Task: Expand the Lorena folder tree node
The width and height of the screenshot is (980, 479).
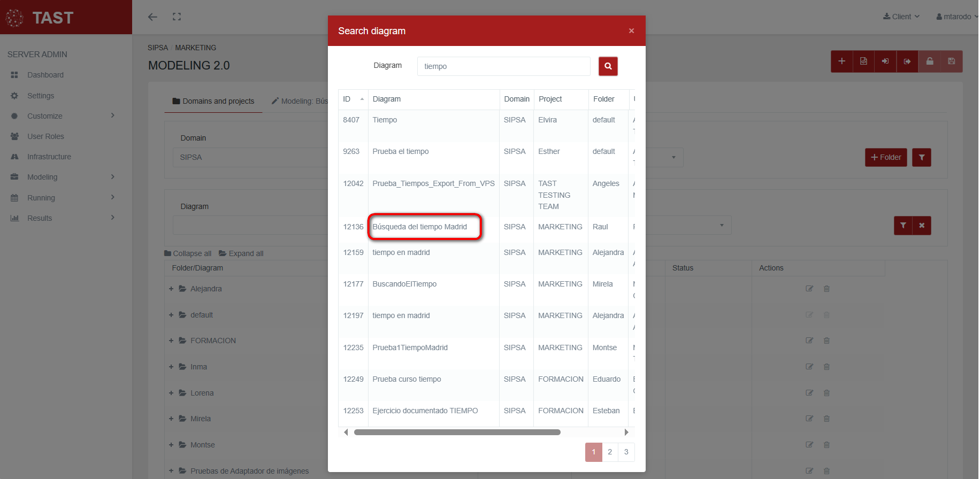Action: pyautogui.click(x=171, y=393)
